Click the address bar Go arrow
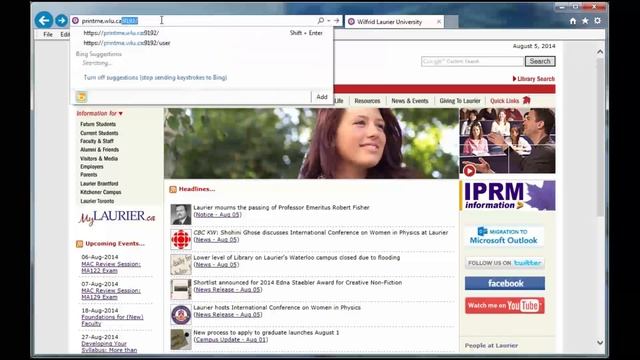The width and height of the screenshot is (640, 360). tap(337, 20)
